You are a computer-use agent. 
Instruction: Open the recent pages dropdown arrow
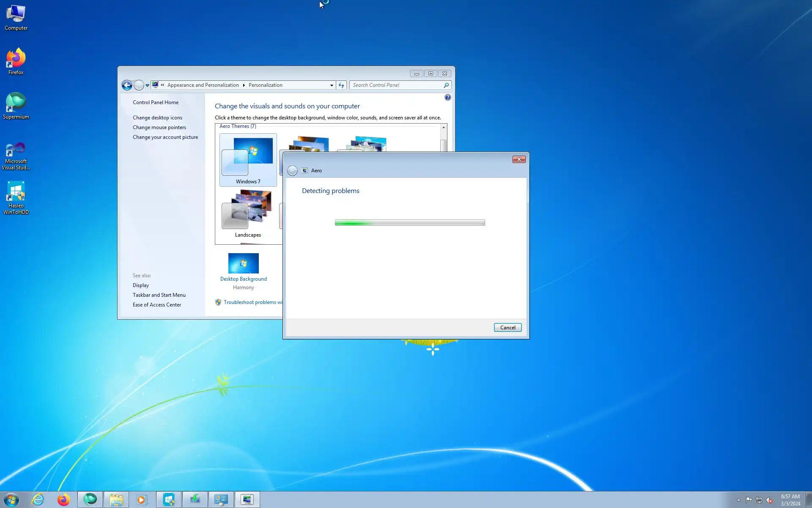tap(147, 85)
